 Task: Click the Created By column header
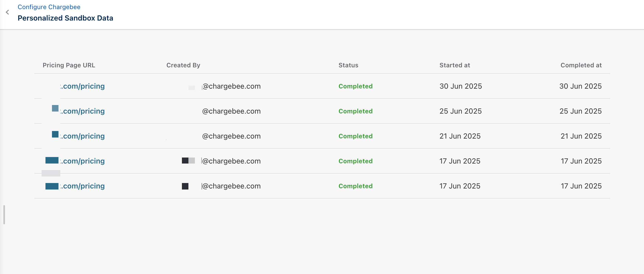click(x=183, y=65)
